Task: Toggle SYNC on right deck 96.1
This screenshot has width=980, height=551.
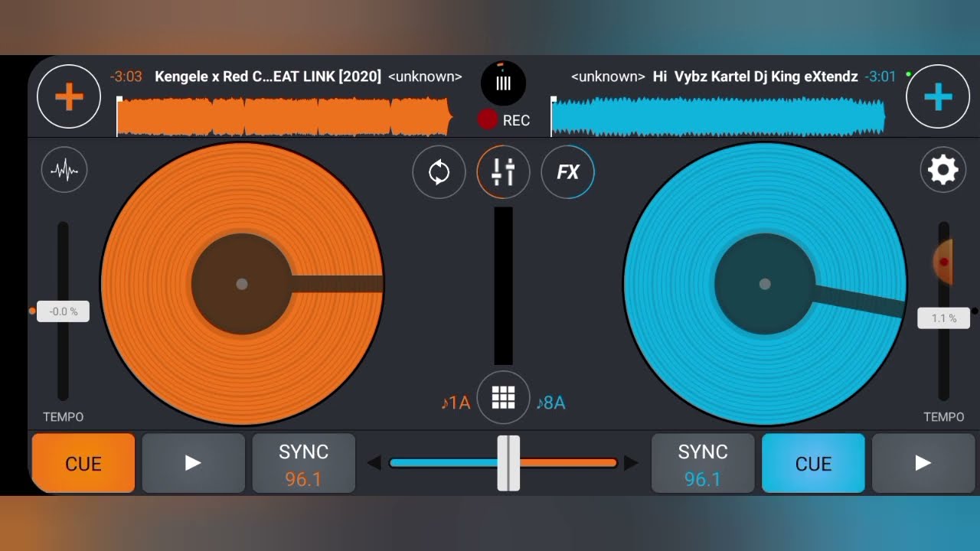Action: point(703,463)
